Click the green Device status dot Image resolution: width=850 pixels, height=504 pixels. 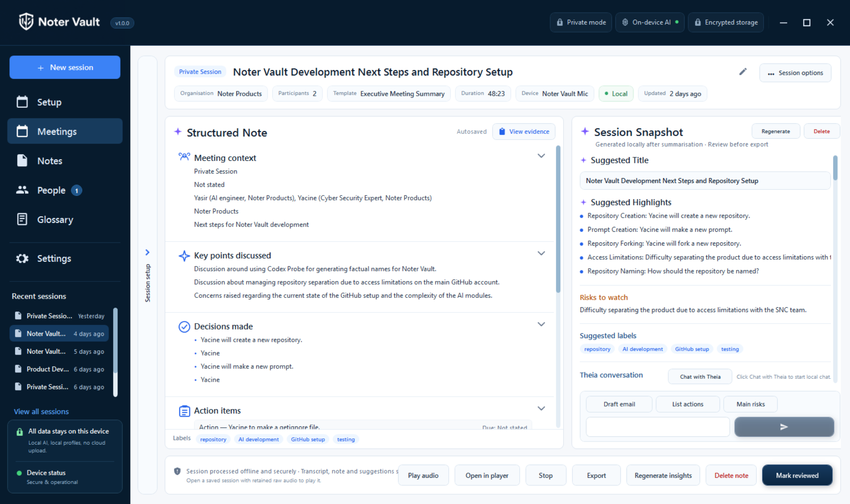point(19,473)
